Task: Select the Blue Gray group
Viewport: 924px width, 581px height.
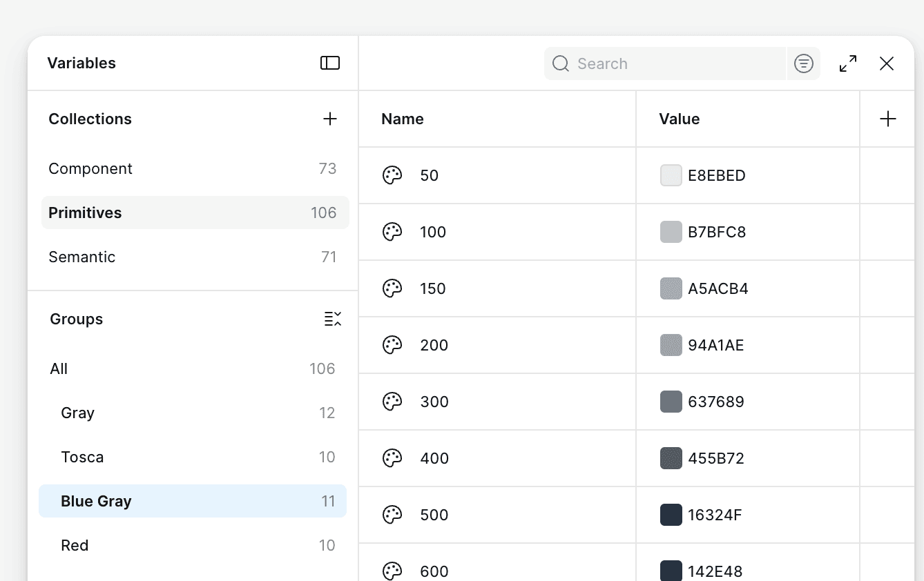Action: click(193, 501)
